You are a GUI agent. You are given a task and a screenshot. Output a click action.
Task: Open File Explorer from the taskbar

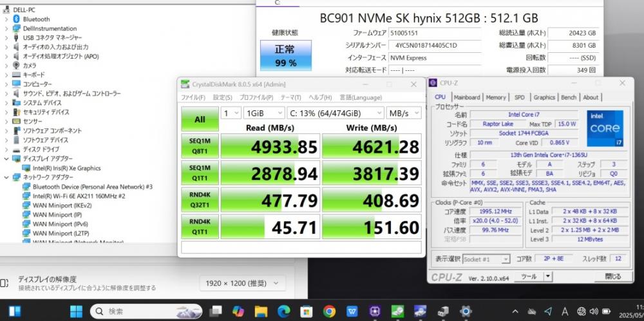click(261, 311)
